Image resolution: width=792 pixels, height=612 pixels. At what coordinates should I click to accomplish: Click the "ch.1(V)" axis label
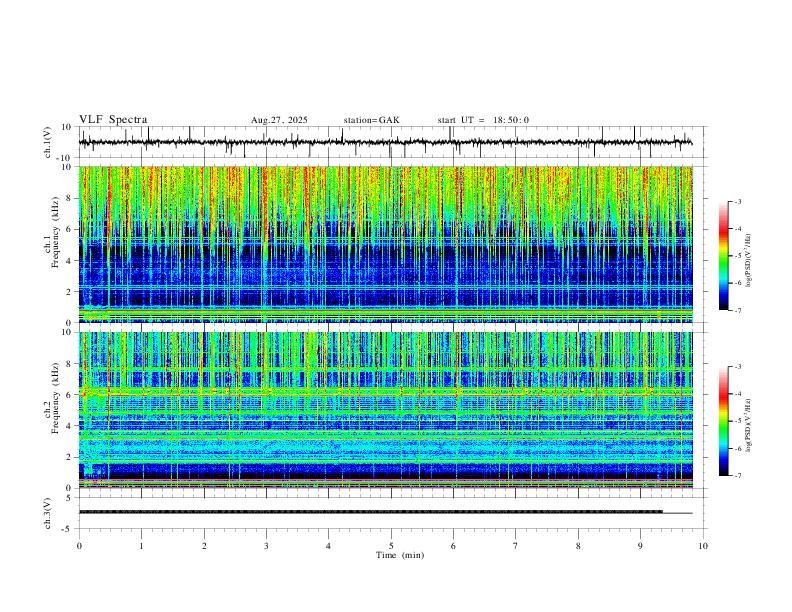tap(48, 142)
